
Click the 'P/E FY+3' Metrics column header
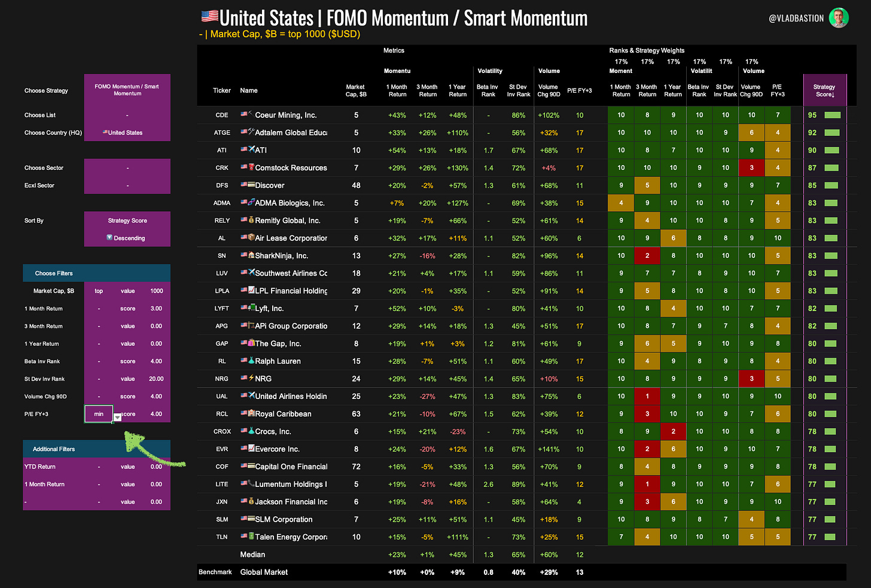point(580,90)
